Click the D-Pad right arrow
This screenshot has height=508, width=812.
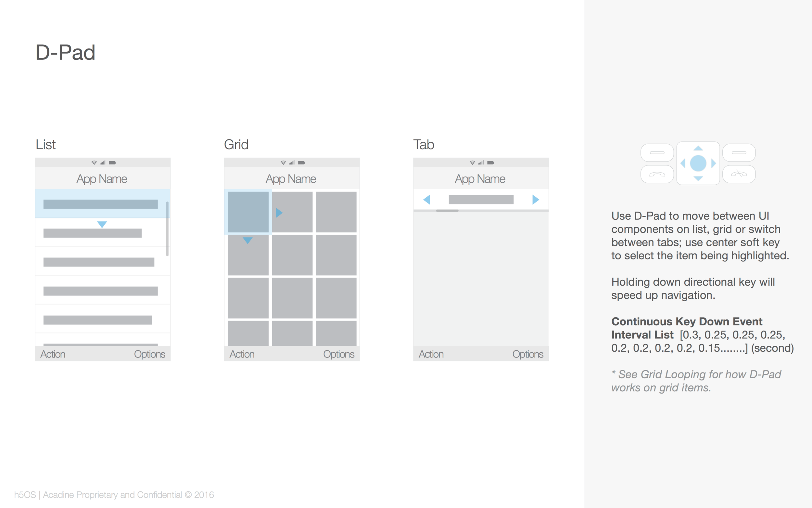tap(713, 163)
